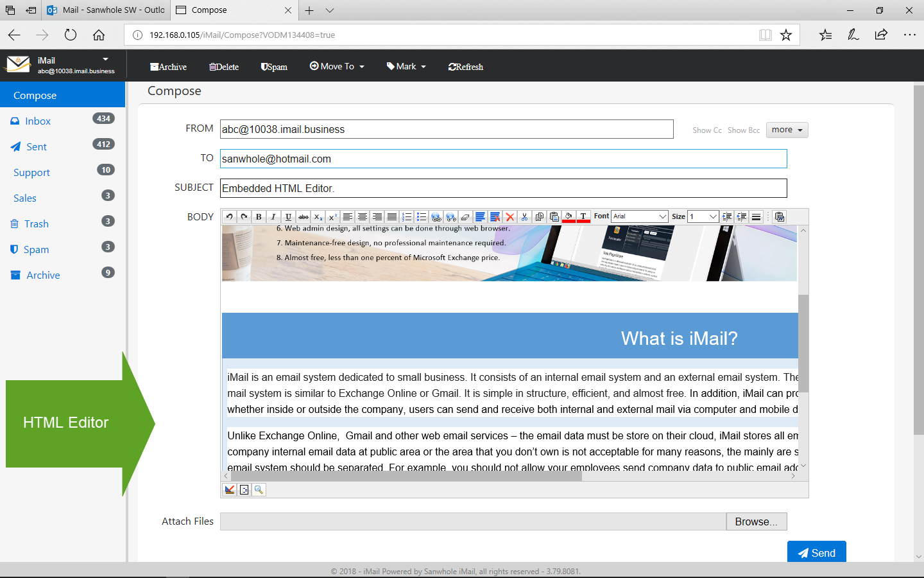Increase indent in editor
Viewport: 924px width, 578px height.
tap(727, 216)
